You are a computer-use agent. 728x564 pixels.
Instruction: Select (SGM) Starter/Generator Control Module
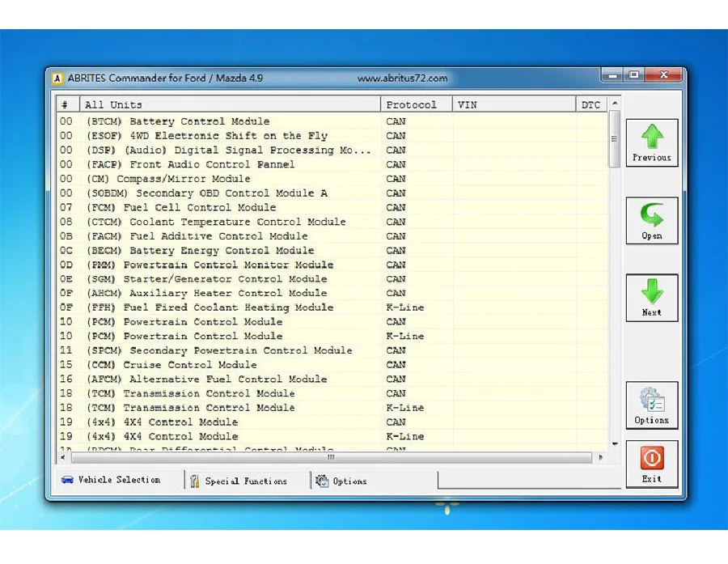point(332,279)
